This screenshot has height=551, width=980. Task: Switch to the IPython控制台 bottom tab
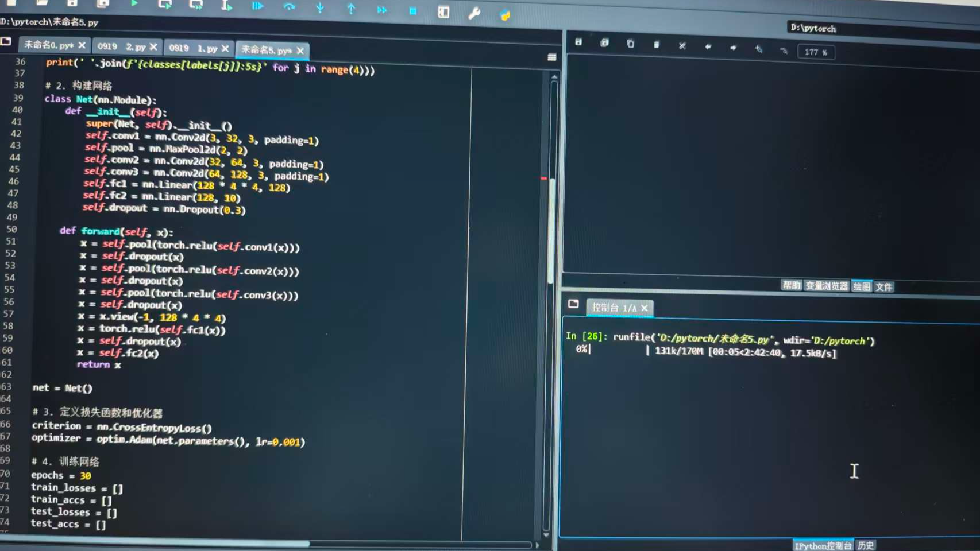(x=823, y=545)
